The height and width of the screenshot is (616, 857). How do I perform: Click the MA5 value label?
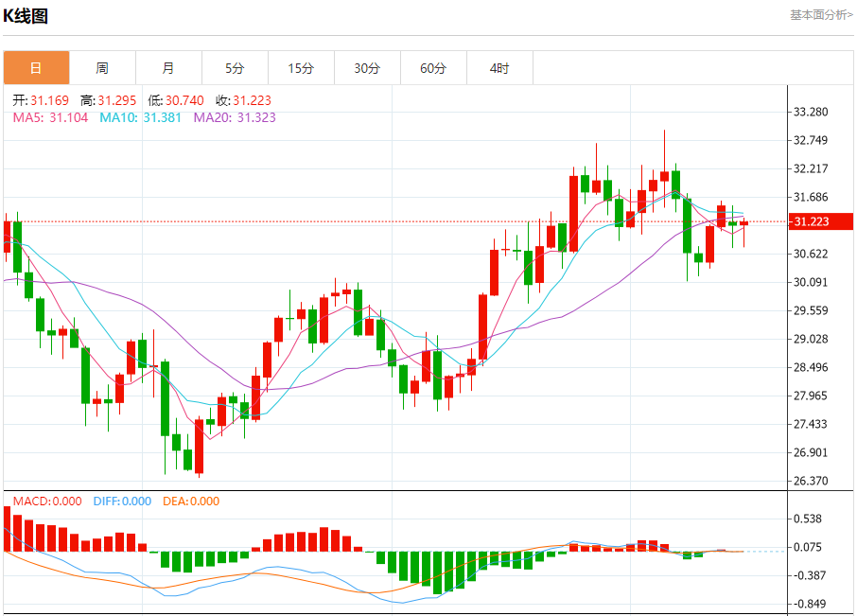50,117
